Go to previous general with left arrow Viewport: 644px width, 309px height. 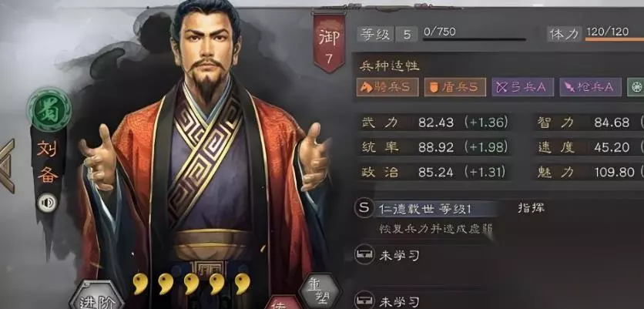[x=7, y=166]
